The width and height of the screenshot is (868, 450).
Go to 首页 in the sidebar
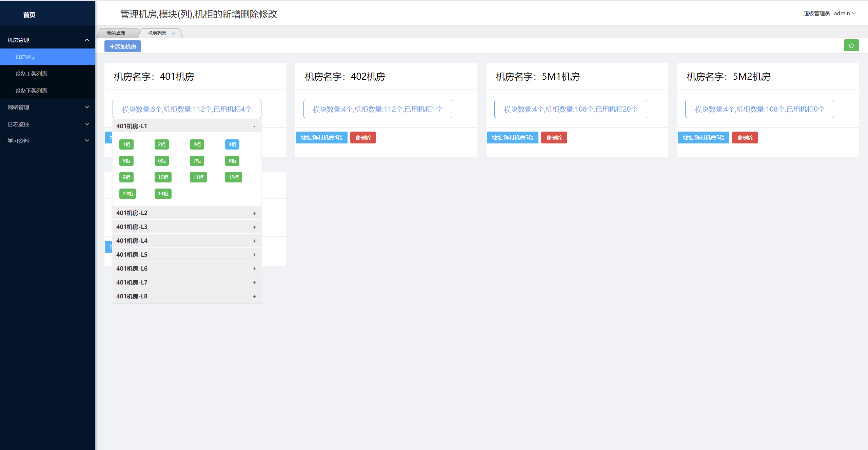pos(29,15)
